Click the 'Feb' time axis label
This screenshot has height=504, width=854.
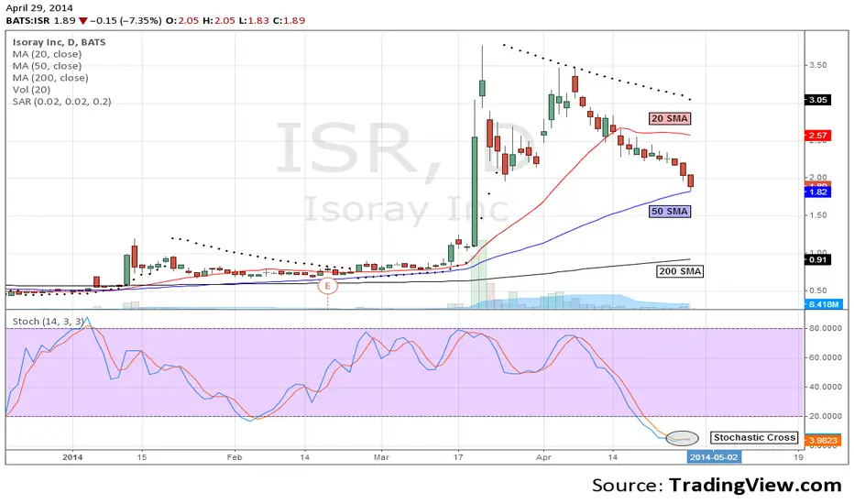(235, 457)
